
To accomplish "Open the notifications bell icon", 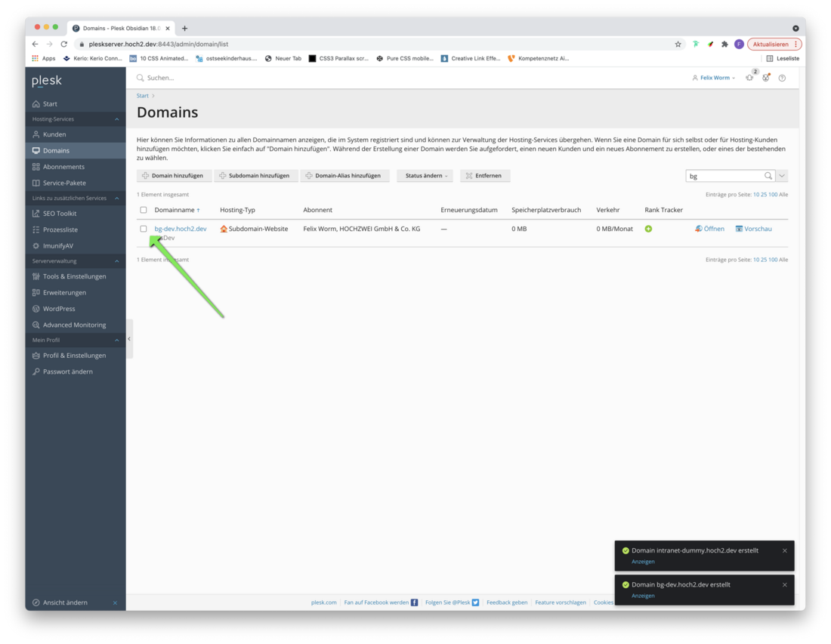I will (x=749, y=78).
